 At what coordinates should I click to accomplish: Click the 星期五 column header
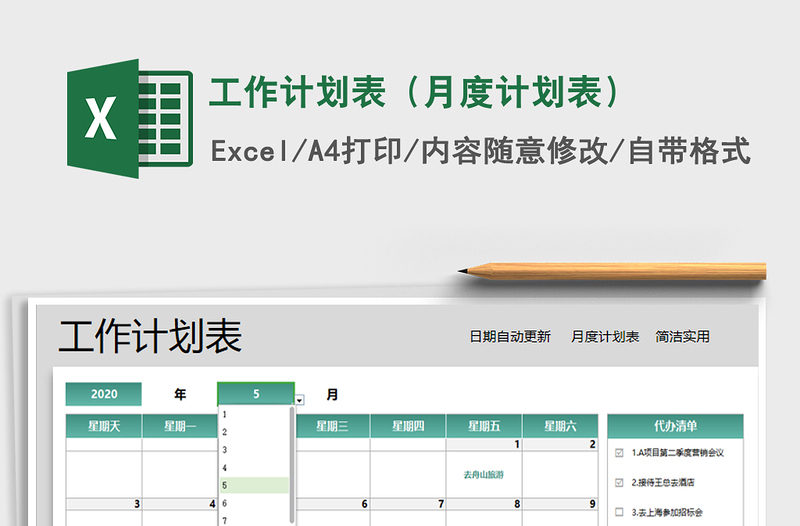pos(484,426)
